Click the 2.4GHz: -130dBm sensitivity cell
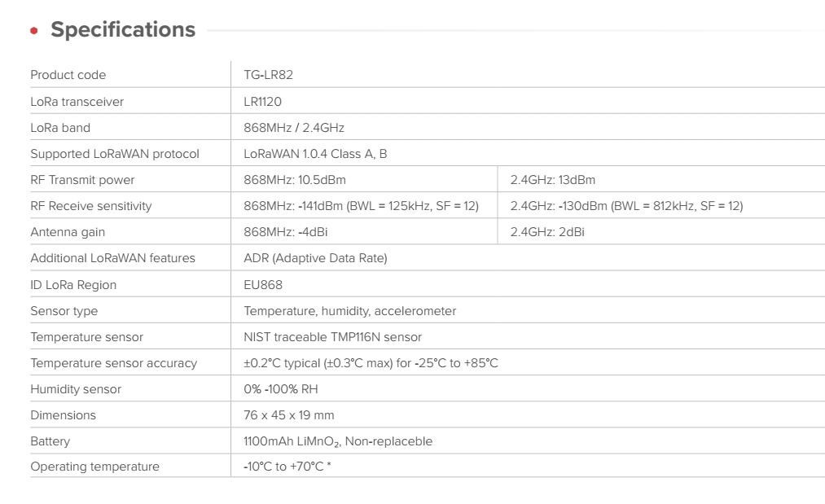The image size is (825, 504). pos(626,206)
